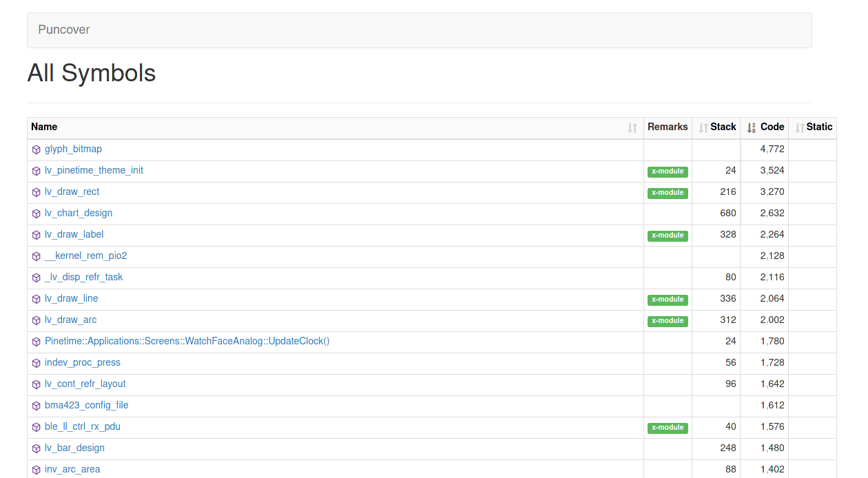Screen dimensions: 868x478
Task: Open the lv_bar_design symbol link
Action: [x=74, y=448]
